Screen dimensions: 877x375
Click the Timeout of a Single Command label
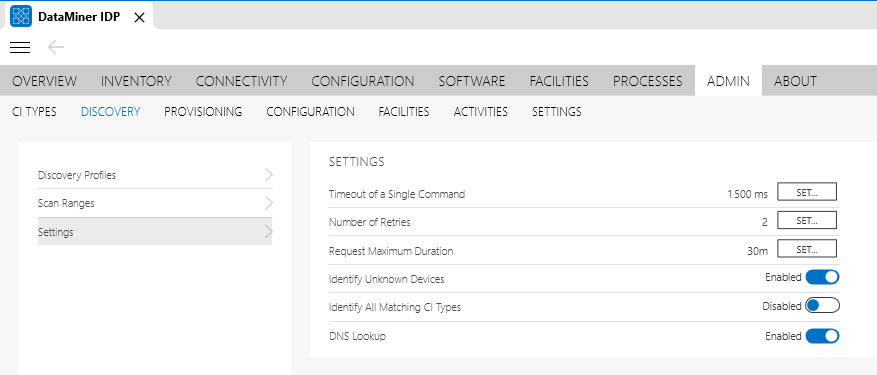(397, 194)
